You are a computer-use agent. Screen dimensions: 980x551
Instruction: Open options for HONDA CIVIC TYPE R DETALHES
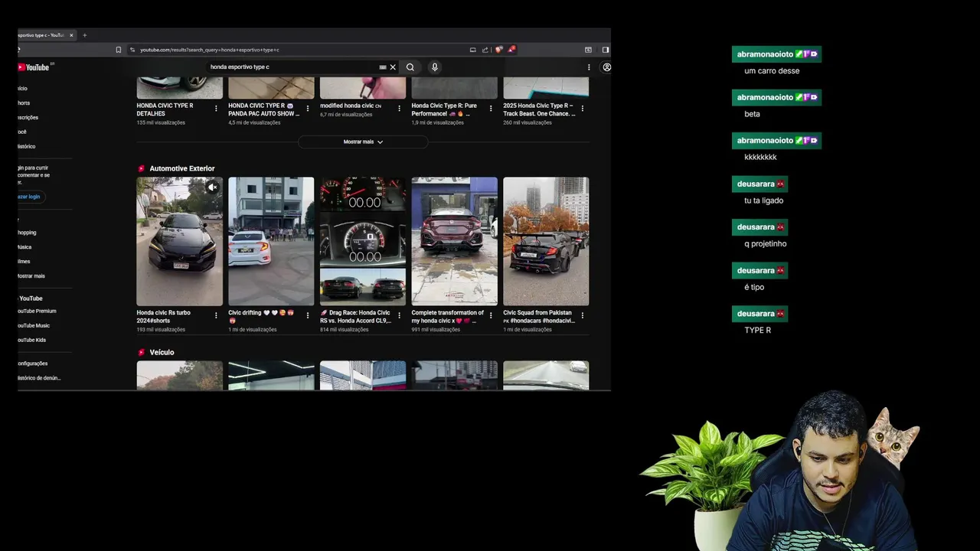(216, 109)
